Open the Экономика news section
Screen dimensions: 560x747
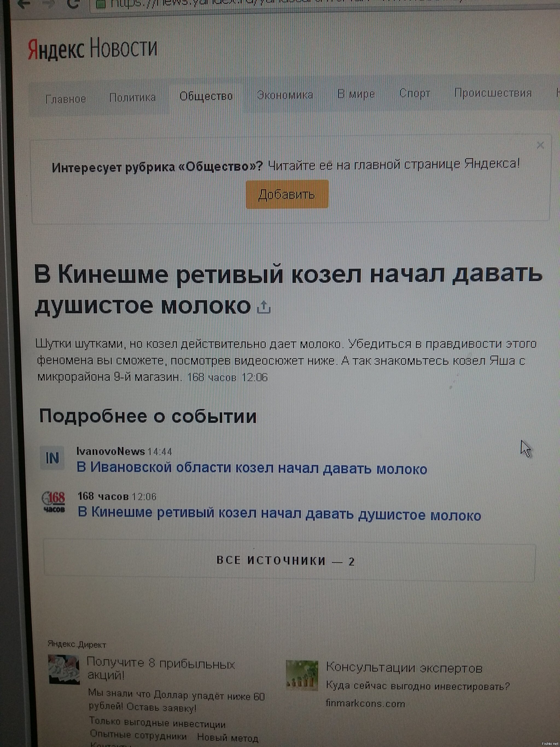point(285,95)
